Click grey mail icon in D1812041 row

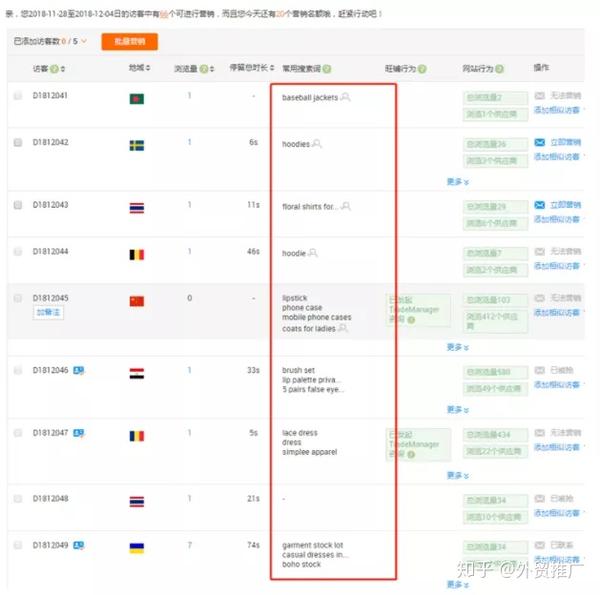540,96
